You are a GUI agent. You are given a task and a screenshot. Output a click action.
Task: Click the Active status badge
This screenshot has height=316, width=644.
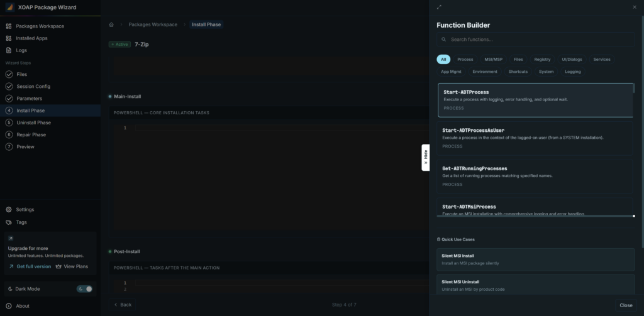119,45
